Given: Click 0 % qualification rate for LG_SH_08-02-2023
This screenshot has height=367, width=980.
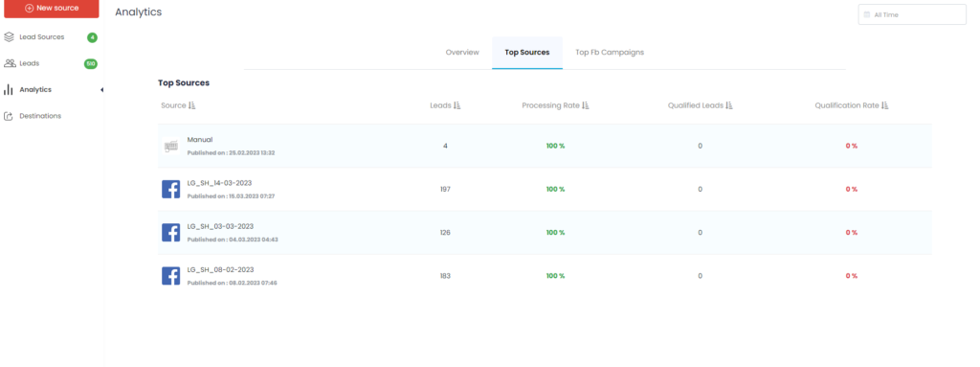Looking at the screenshot, I should 851,276.
